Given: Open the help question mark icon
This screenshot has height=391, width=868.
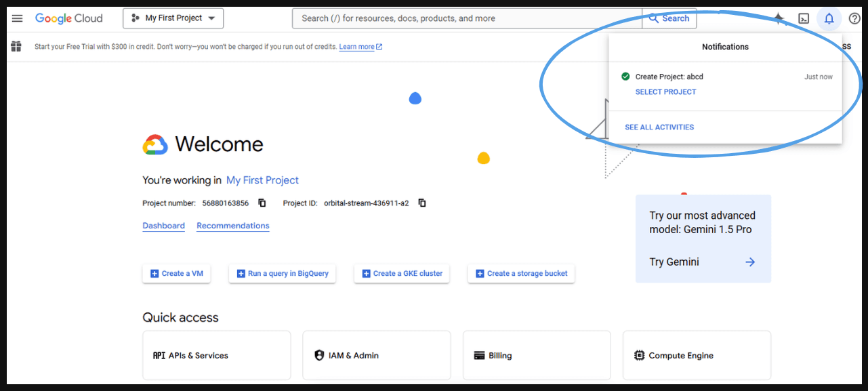Looking at the screenshot, I should 854,18.
